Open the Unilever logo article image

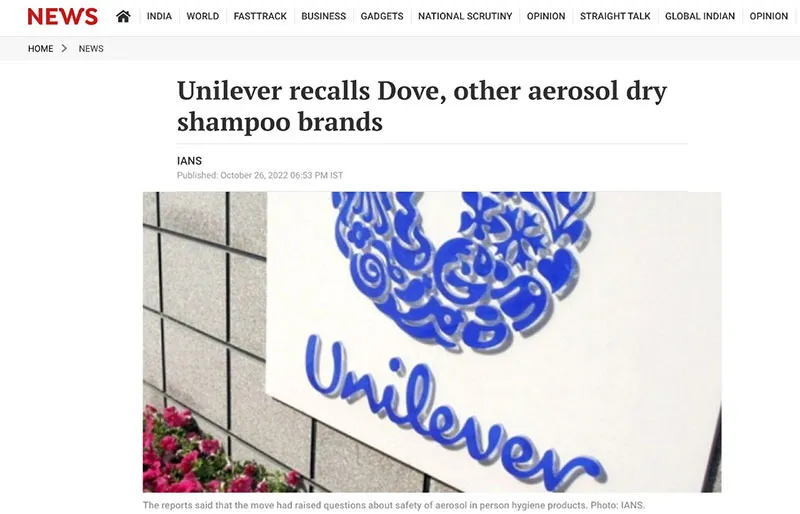pyautogui.click(x=432, y=342)
